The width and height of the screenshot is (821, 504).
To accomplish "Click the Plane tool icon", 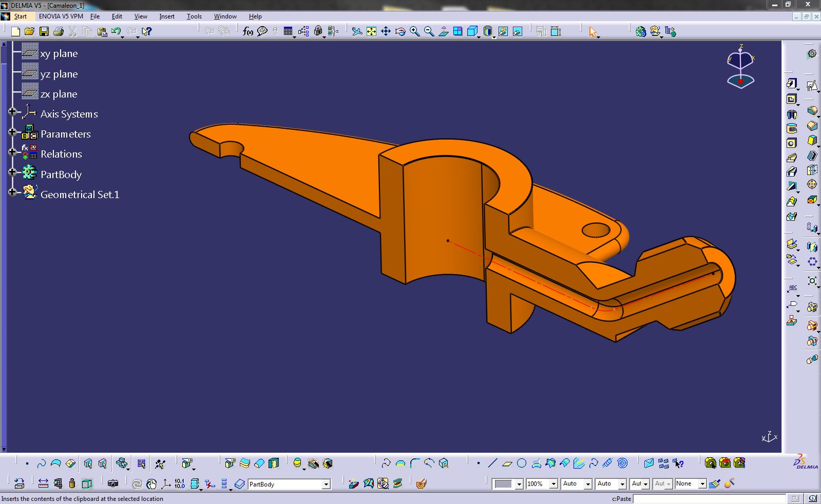I will coord(507,463).
